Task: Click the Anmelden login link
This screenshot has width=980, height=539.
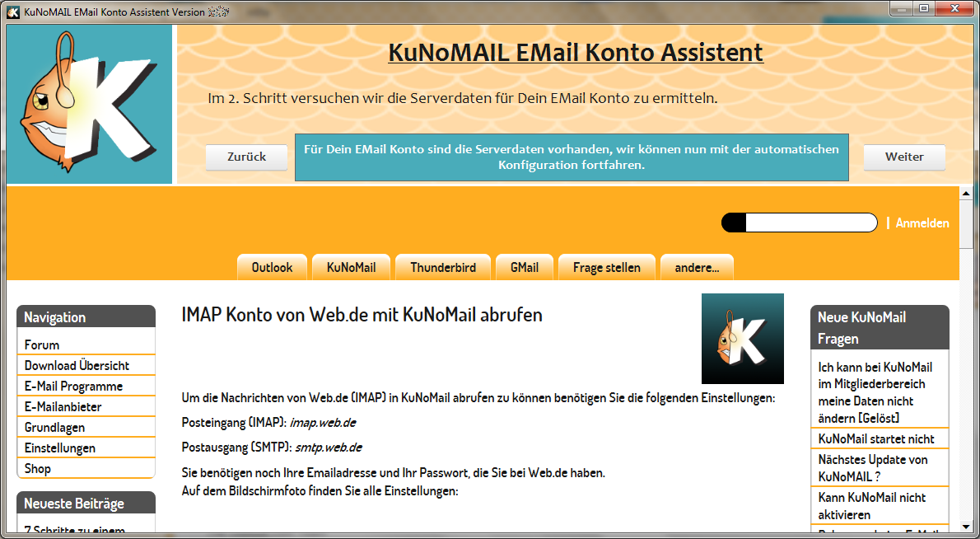Action: pyautogui.click(x=922, y=223)
